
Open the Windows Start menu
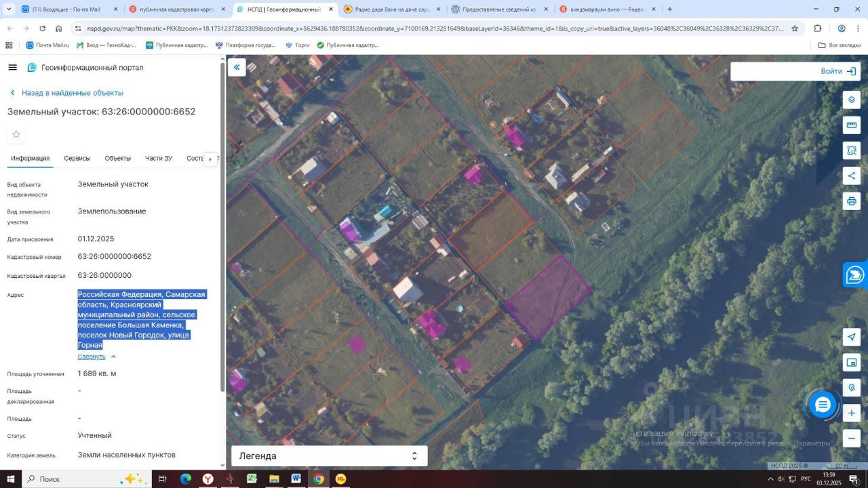[10, 479]
